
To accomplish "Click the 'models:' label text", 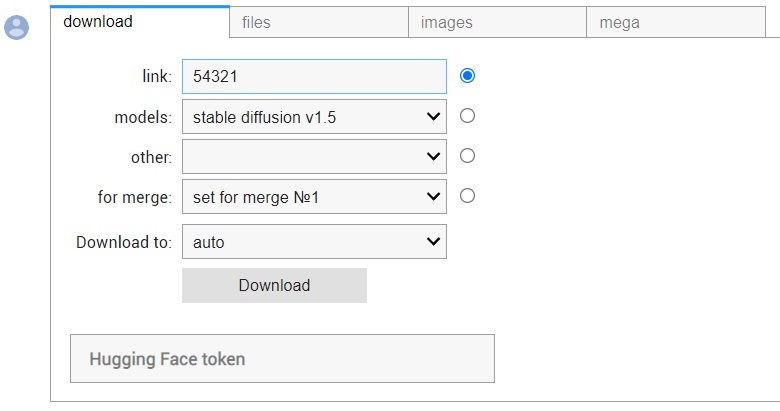I will coord(143,117).
